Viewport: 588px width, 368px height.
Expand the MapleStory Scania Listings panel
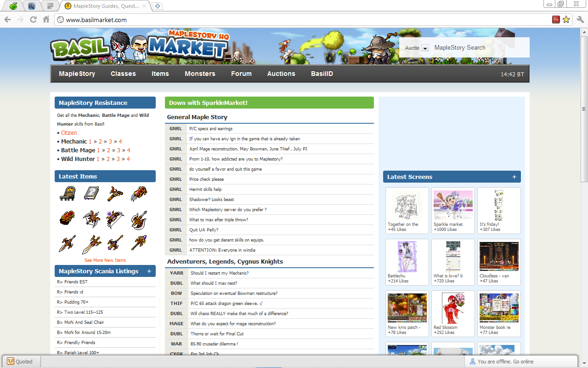149,271
